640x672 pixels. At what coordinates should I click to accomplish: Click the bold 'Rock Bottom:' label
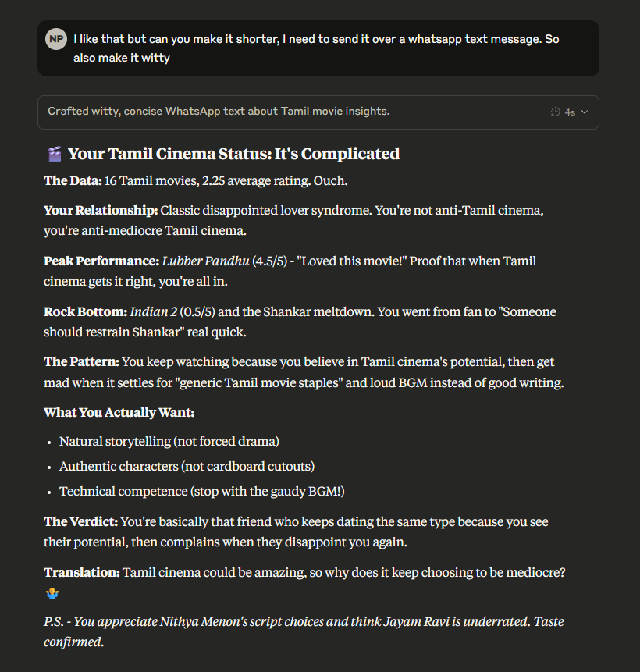click(x=85, y=311)
